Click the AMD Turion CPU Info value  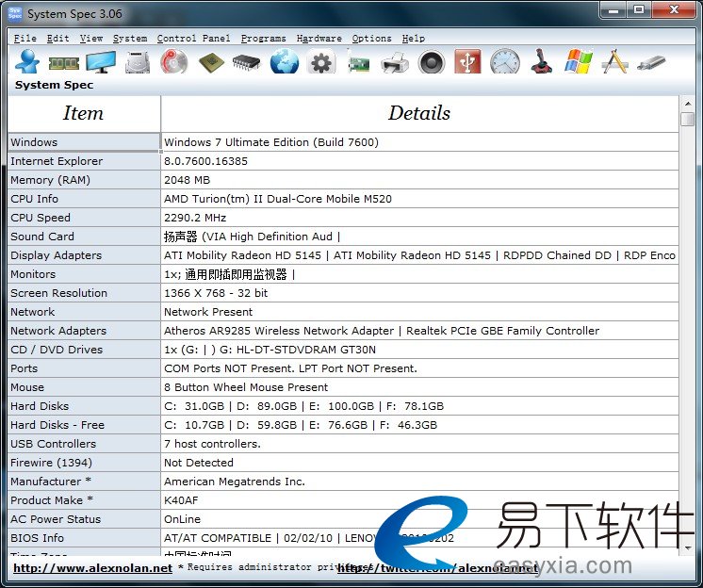278,199
